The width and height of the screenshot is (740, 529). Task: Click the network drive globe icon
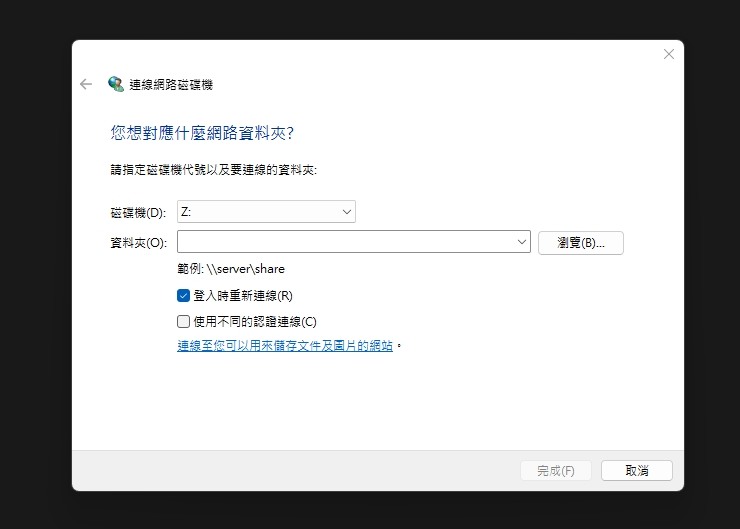(x=116, y=84)
